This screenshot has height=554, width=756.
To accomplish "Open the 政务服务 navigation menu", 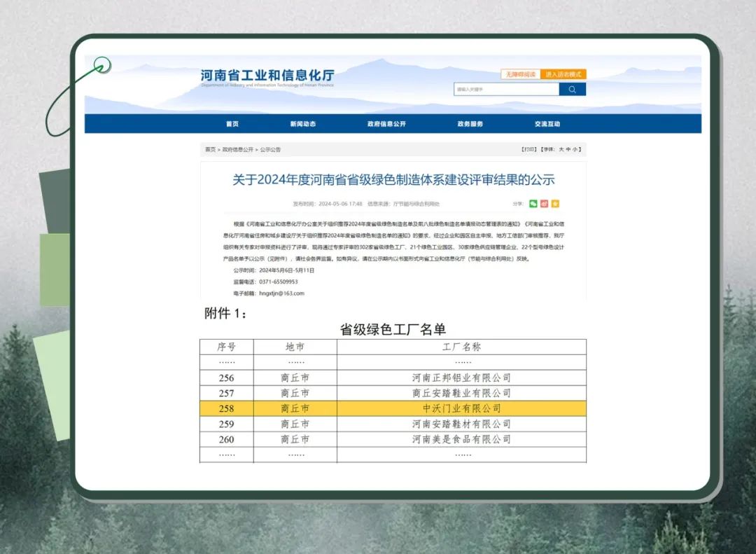I will (470, 124).
